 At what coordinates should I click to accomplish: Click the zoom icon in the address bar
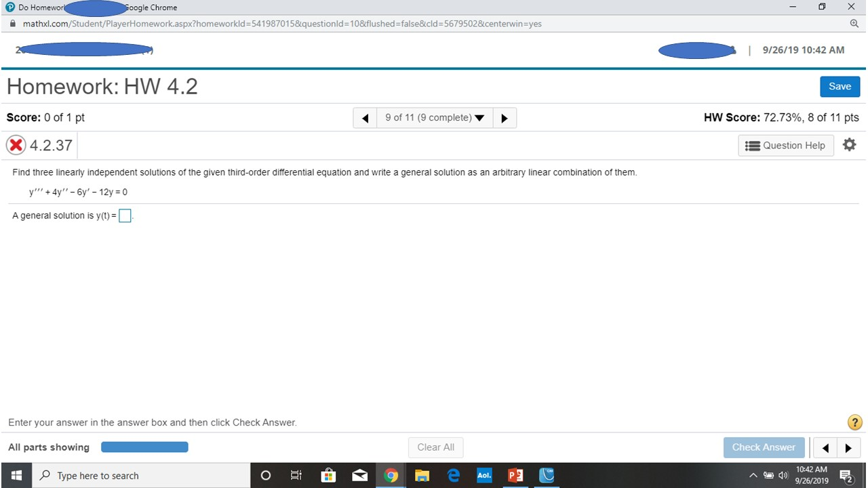tap(854, 23)
